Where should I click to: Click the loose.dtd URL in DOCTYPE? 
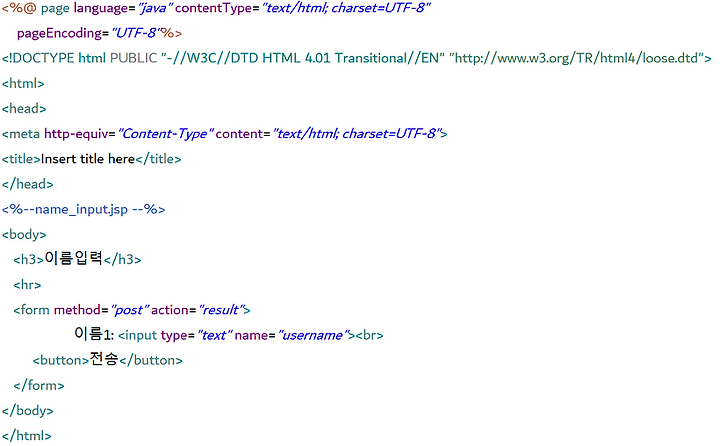(x=576, y=58)
